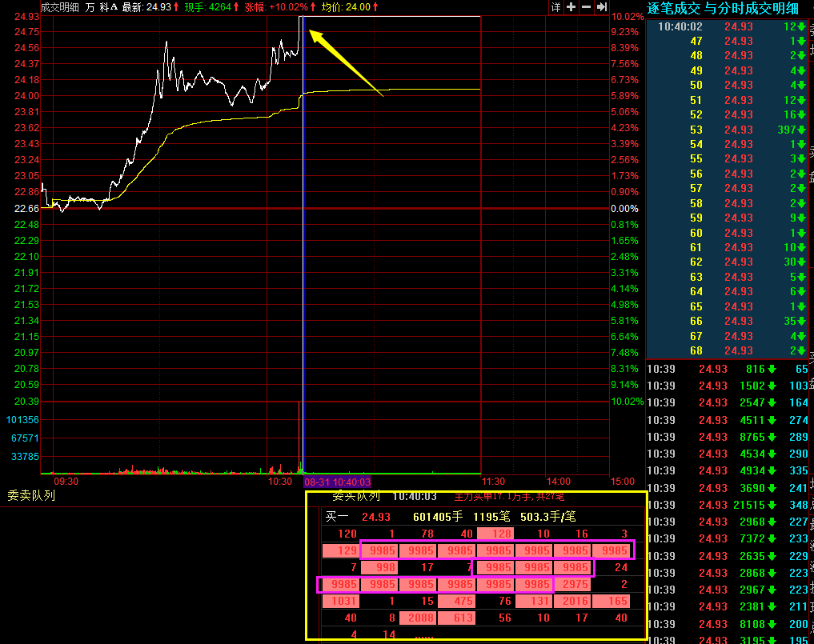Zoom in with the plus icon
The height and width of the screenshot is (644, 814).
pyautogui.click(x=571, y=7)
